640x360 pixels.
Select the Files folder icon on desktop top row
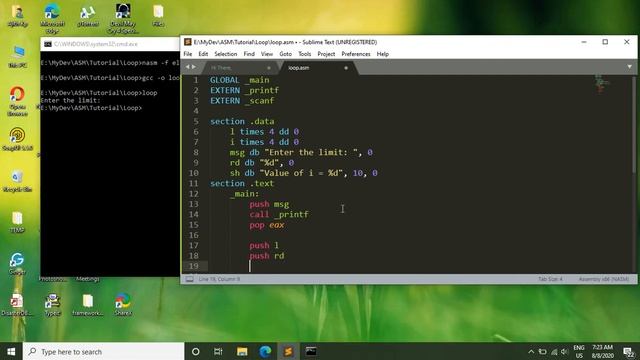(x=158, y=16)
